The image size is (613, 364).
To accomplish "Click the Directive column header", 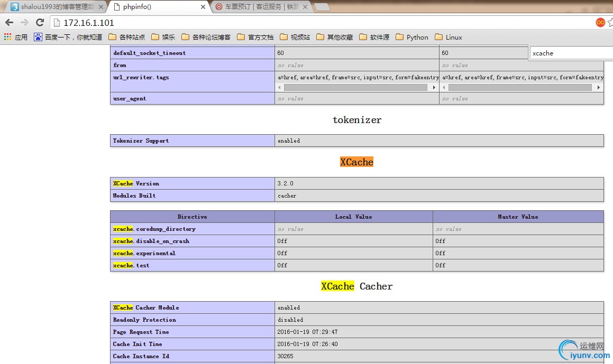I will point(193,217).
